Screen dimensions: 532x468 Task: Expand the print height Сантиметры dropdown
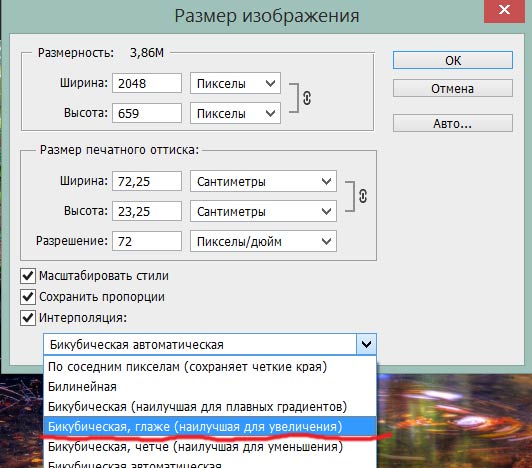tap(263, 211)
